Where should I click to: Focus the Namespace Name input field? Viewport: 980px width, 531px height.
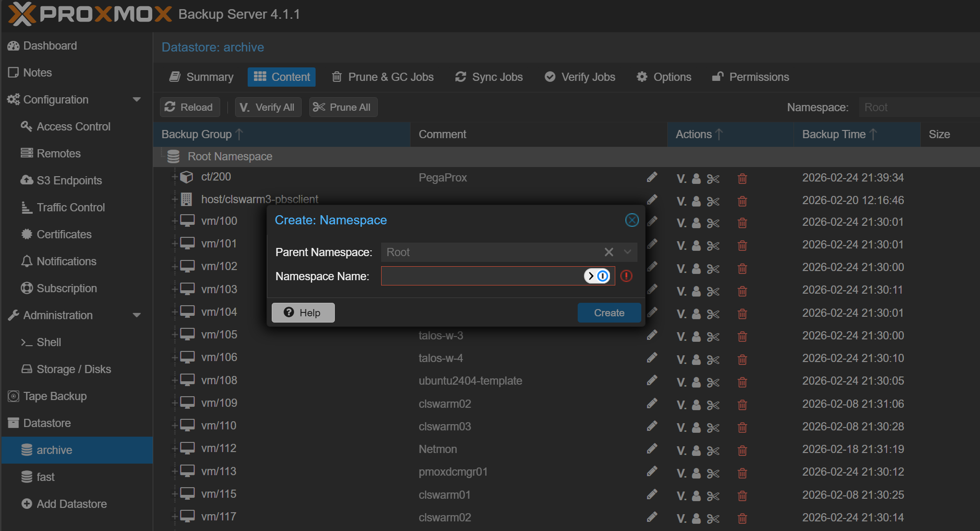(x=482, y=276)
